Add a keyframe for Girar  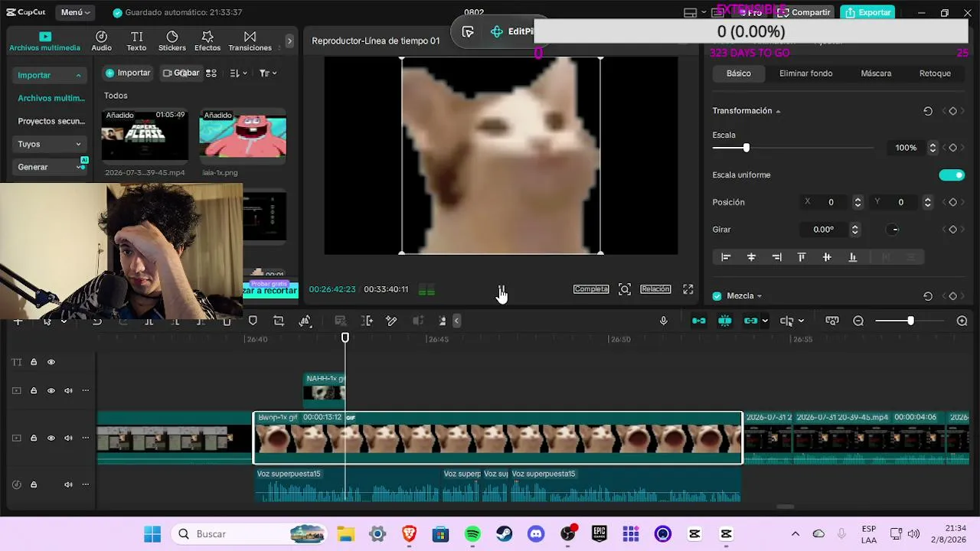point(953,230)
